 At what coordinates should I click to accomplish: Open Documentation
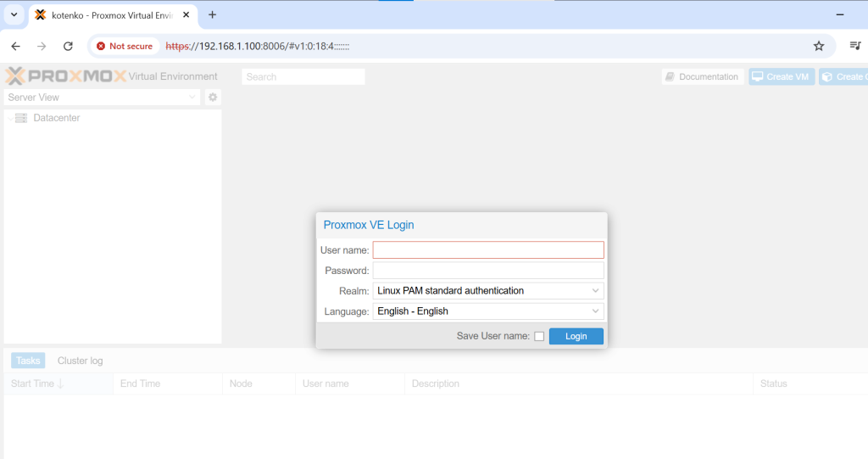pos(703,76)
